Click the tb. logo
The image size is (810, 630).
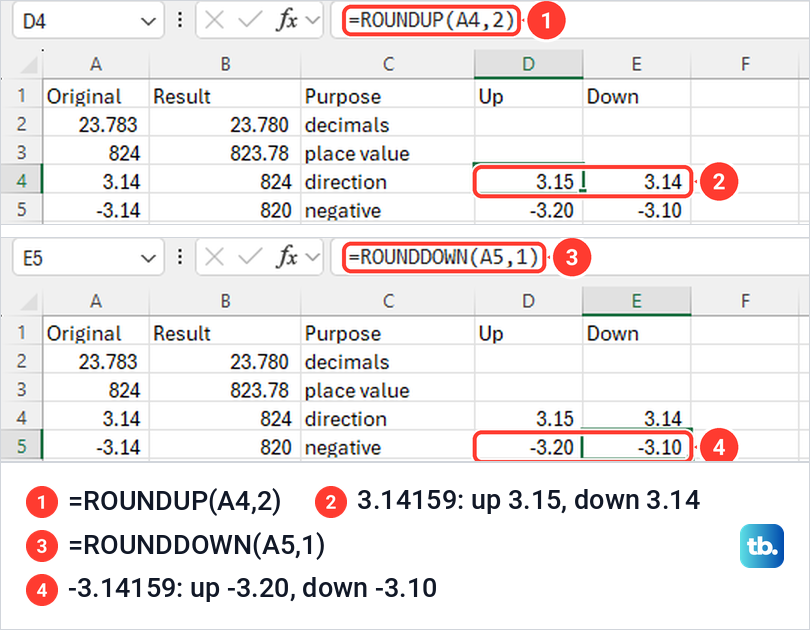(762, 546)
